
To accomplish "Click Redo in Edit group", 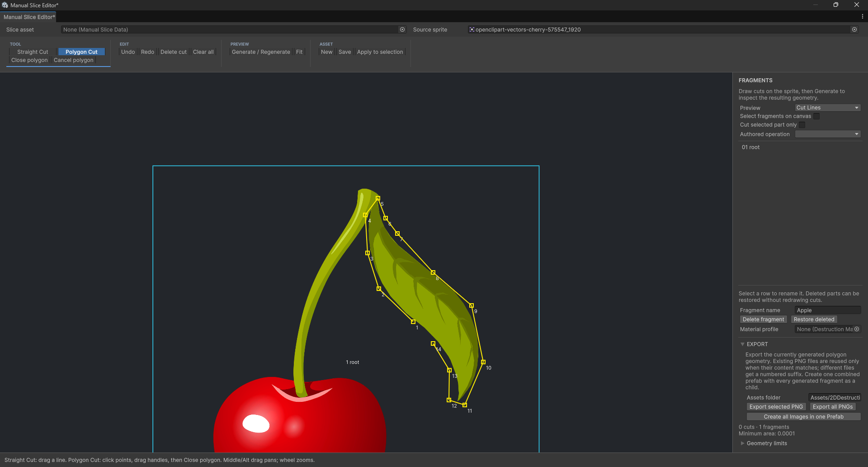I will 147,52.
